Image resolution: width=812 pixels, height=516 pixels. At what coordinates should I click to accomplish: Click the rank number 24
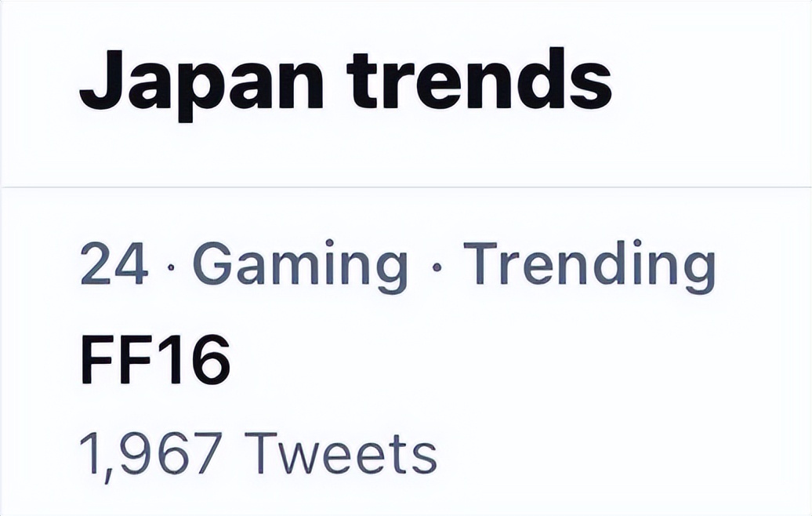pos(114,267)
